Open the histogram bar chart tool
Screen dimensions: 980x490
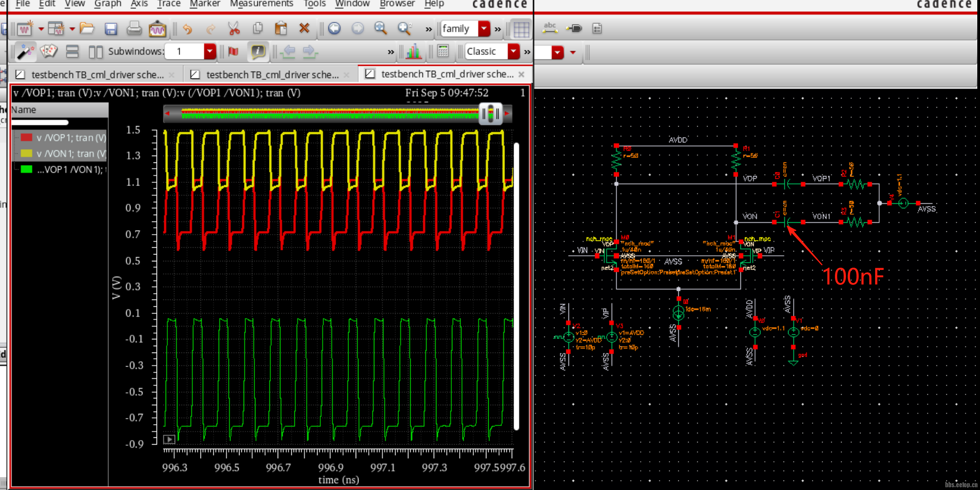414,51
